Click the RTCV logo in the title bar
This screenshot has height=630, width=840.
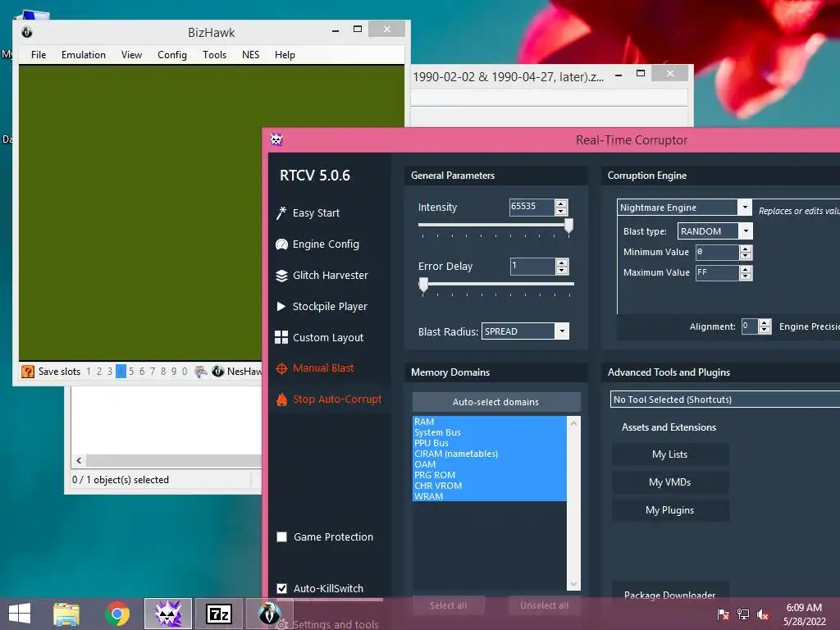pos(276,139)
